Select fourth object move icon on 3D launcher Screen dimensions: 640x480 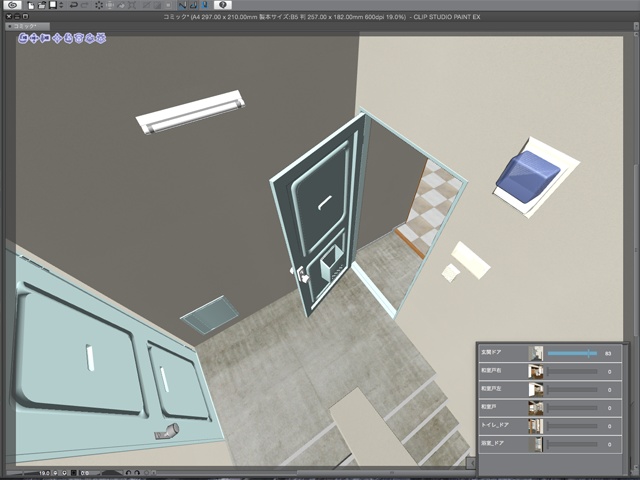58,38
